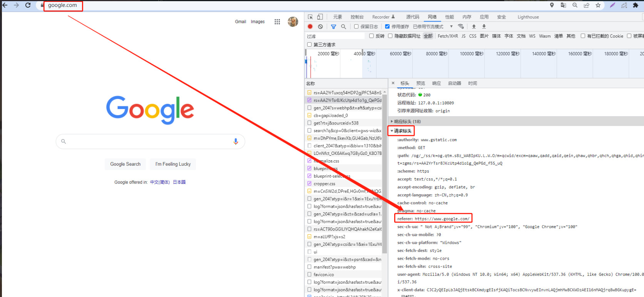
Task: Click the Google Search button
Action: pyautogui.click(x=125, y=164)
